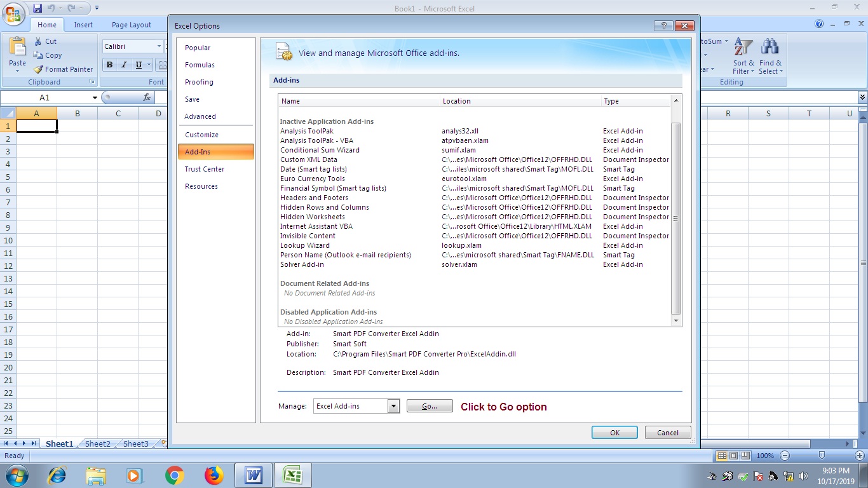Select Solver Add-in row
This screenshot has width=868, height=488.
475,264
